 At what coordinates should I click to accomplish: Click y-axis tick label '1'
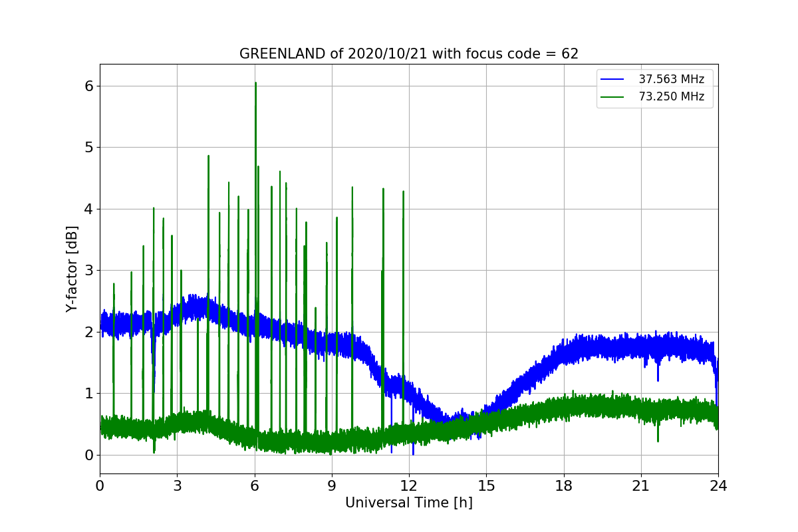[88, 394]
